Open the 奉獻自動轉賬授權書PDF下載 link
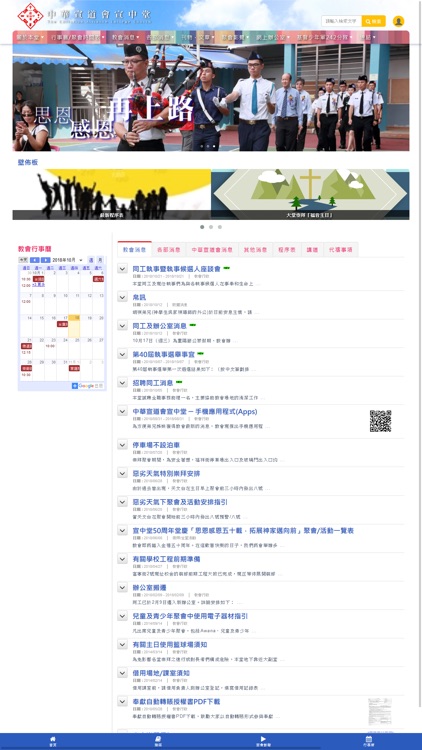 click(x=176, y=701)
